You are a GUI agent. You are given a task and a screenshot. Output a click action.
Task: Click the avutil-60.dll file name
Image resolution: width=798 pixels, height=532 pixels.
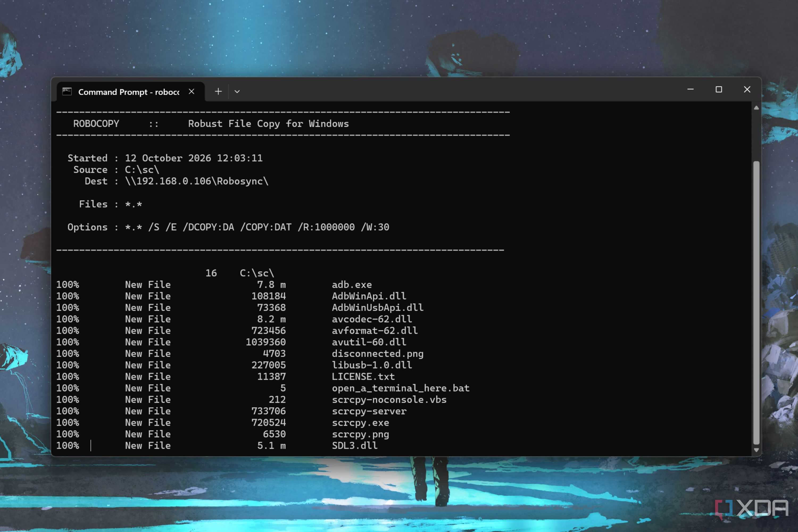(369, 342)
